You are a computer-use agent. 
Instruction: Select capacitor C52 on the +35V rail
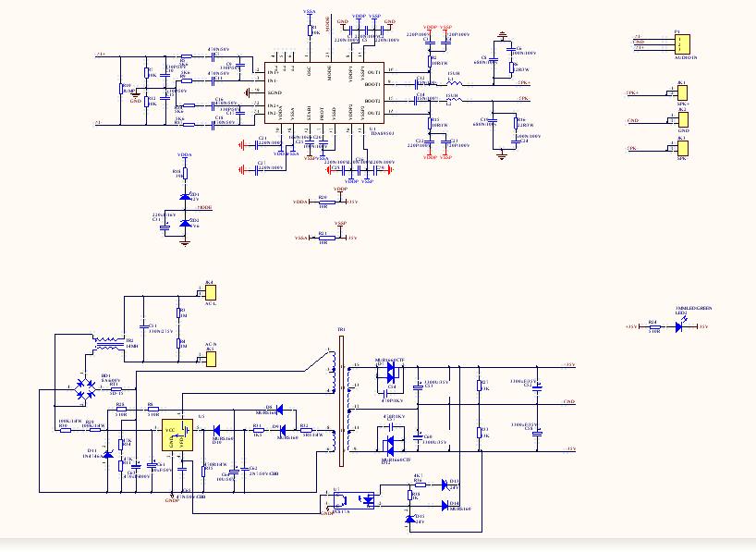[x=537, y=386]
